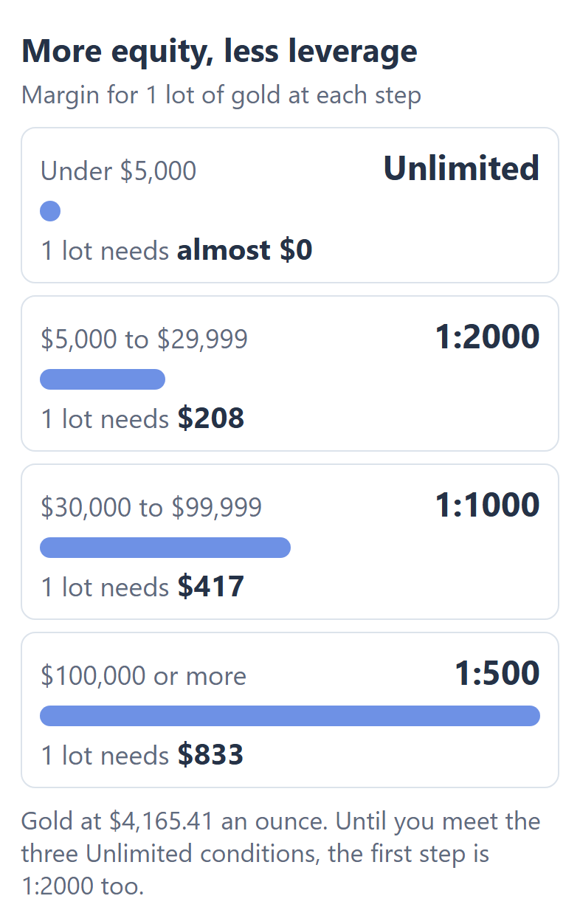
Task: Click the More equity, less leverage title
Action: click(x=219, y=51)
